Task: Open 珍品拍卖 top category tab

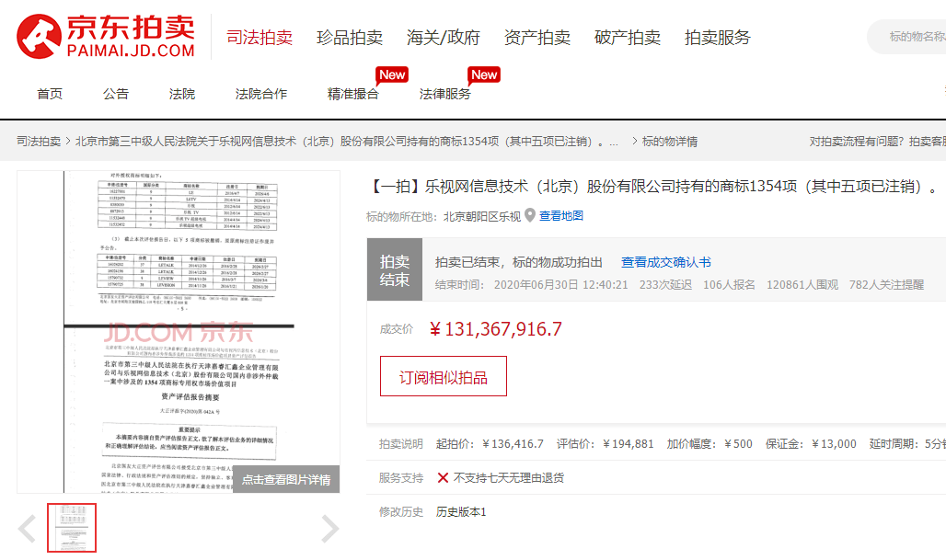Action: point(350,38)
